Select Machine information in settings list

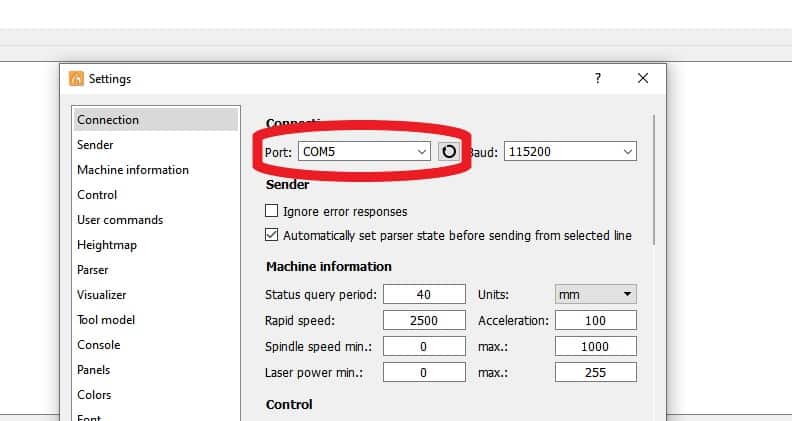(x=156, y=170)
